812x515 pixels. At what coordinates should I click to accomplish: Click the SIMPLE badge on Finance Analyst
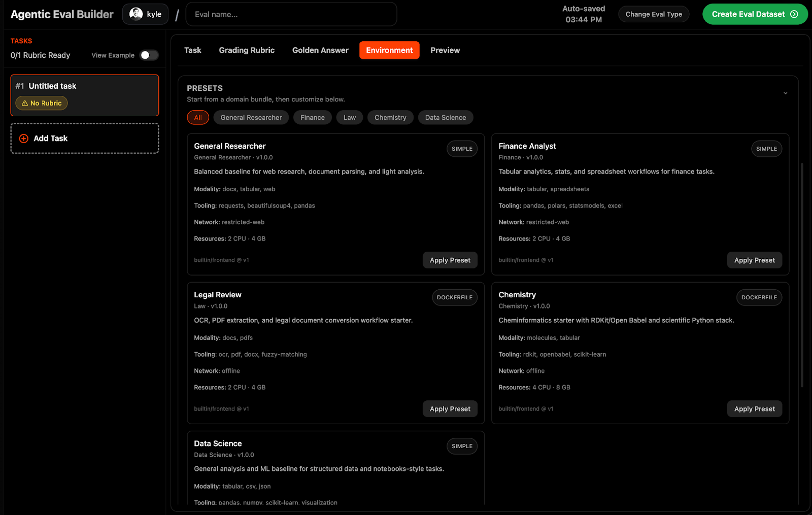(x=766, y=149)
